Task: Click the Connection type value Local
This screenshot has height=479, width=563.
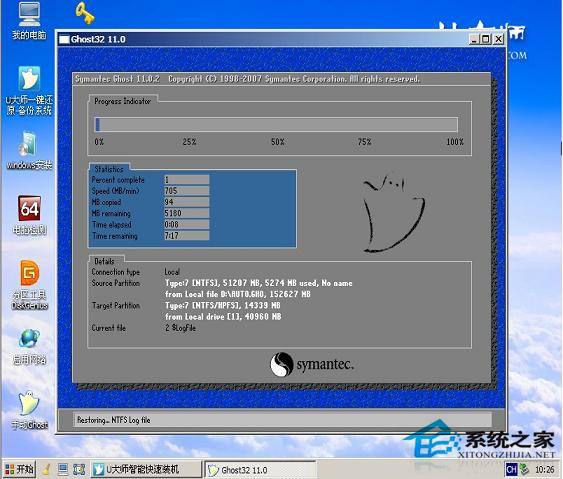Action: tap(172, 272)
